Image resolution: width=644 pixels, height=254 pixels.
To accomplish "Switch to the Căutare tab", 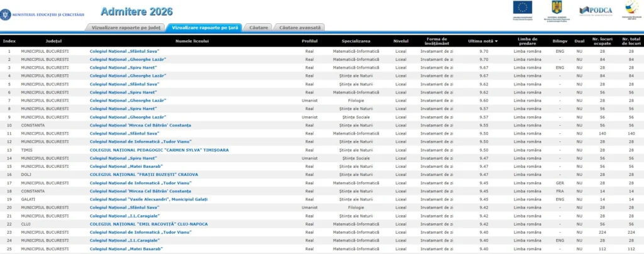I will click(x=258, y=28).
